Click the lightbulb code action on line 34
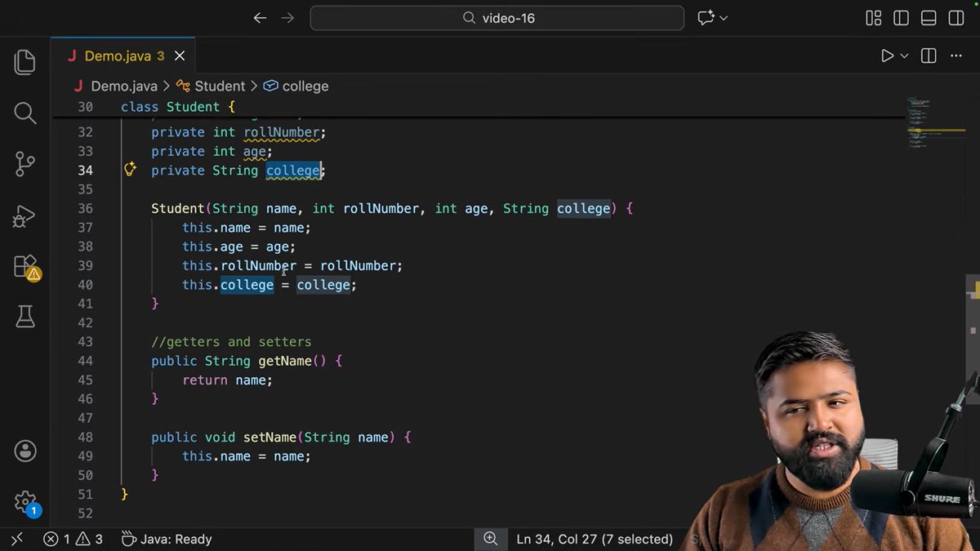The height and width of the screenshot is (551, 980). (130, 169)
